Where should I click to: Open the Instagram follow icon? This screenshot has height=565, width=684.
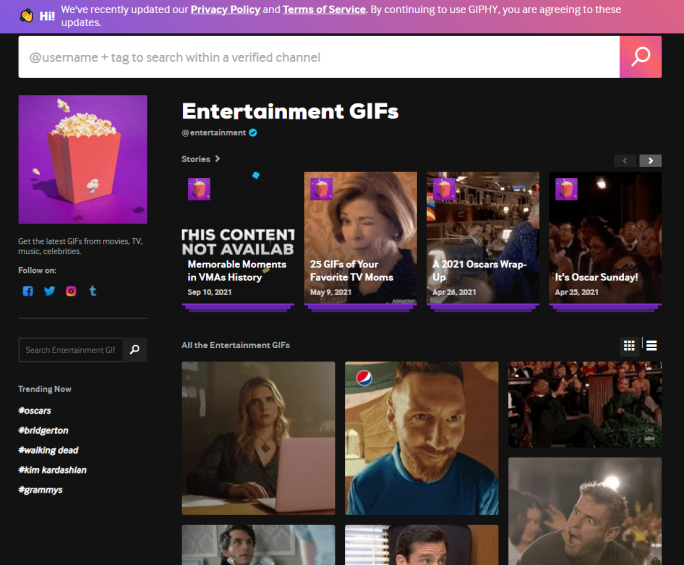coord(71,291)
